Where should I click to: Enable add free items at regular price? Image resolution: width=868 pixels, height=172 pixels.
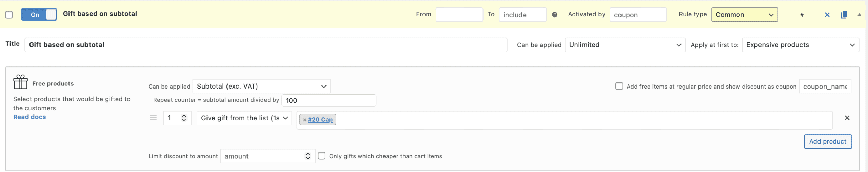(x=619, y=86)
